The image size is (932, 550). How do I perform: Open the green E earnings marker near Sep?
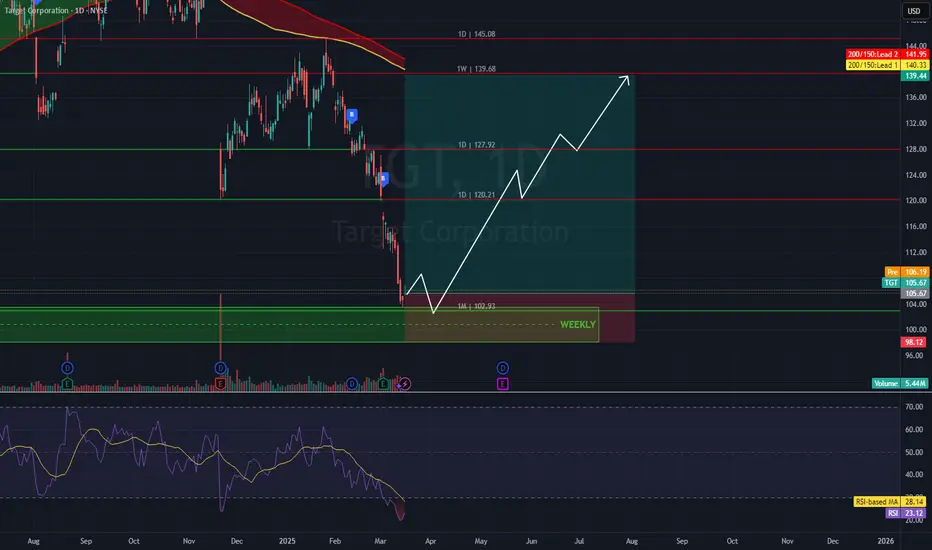click(67, 384)
